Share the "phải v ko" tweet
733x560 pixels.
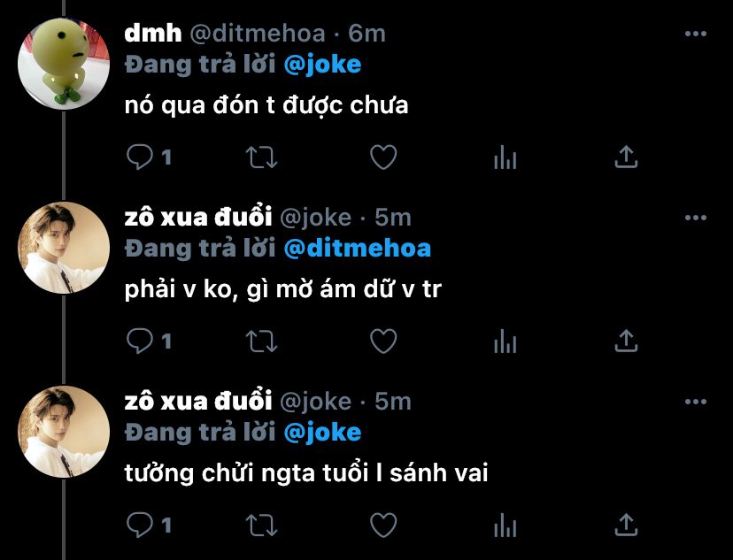[626, 341]
